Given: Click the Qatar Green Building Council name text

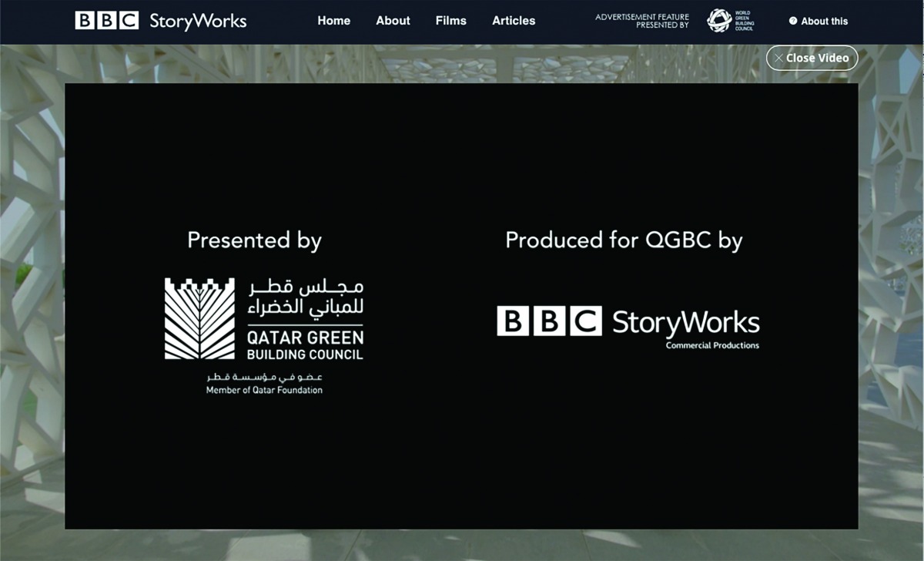Looking at the screenshot, I should click(x=305, y=345).
